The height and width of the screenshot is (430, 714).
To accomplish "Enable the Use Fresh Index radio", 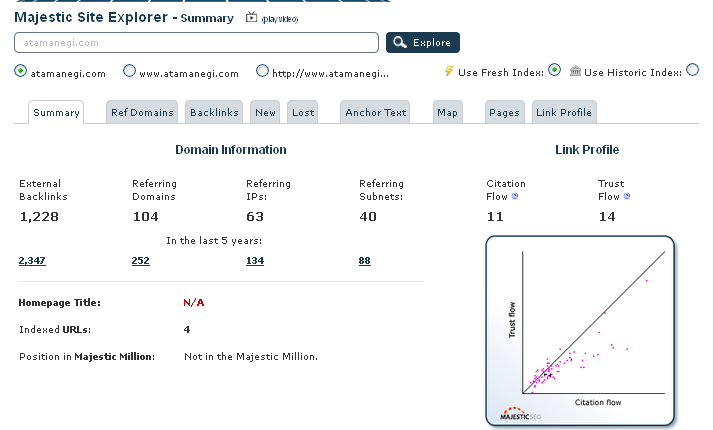I will pyautogui.click(x=554, y=70).
